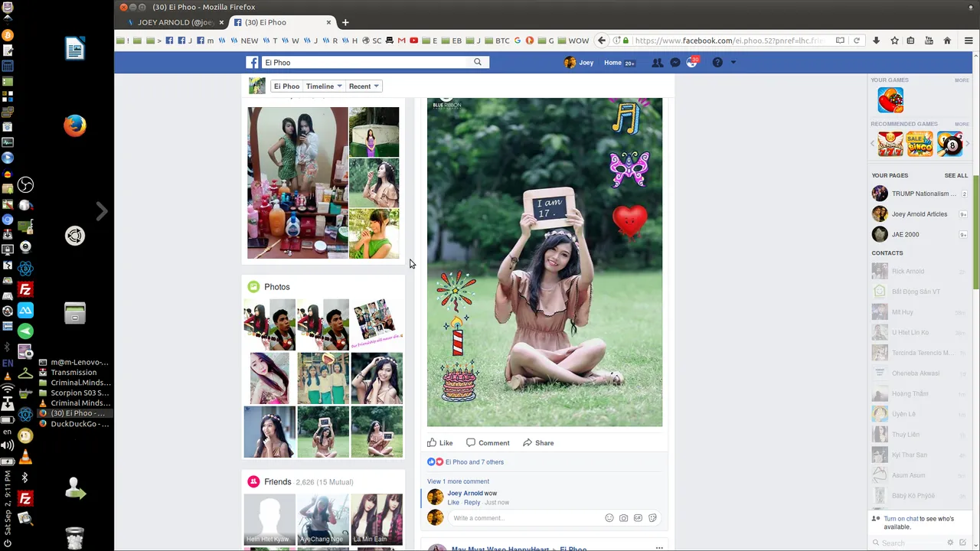Click Comment under the photo post
980x551 pixels.
pos(488,443)
